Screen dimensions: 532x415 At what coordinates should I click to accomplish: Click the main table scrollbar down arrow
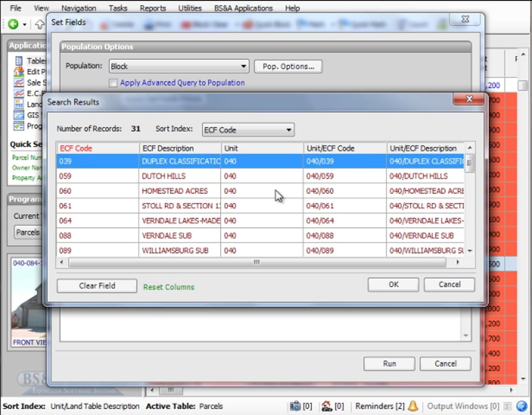pos(523,379)
